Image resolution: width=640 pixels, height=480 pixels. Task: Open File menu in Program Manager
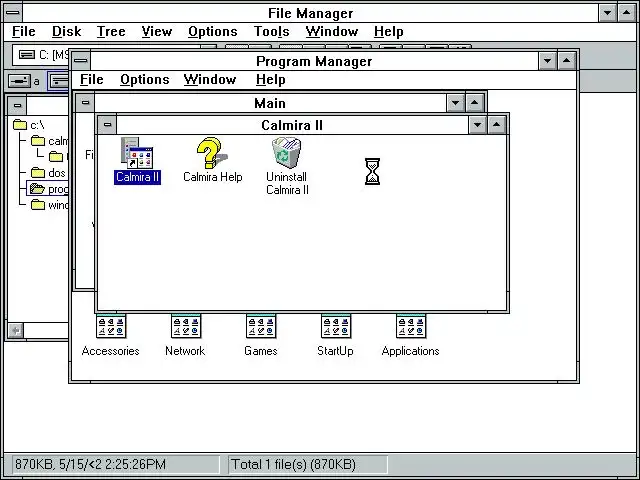tap(91, 79)
